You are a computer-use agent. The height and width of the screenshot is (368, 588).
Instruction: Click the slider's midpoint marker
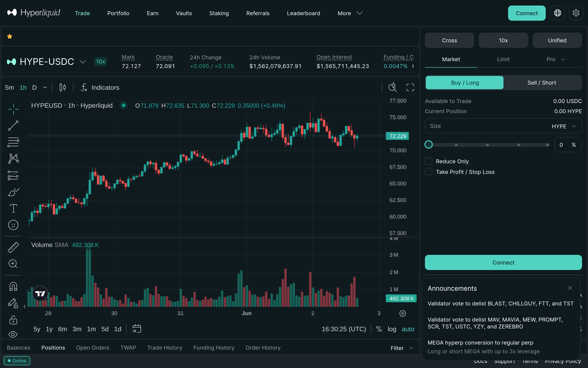(x=487, y=145)
